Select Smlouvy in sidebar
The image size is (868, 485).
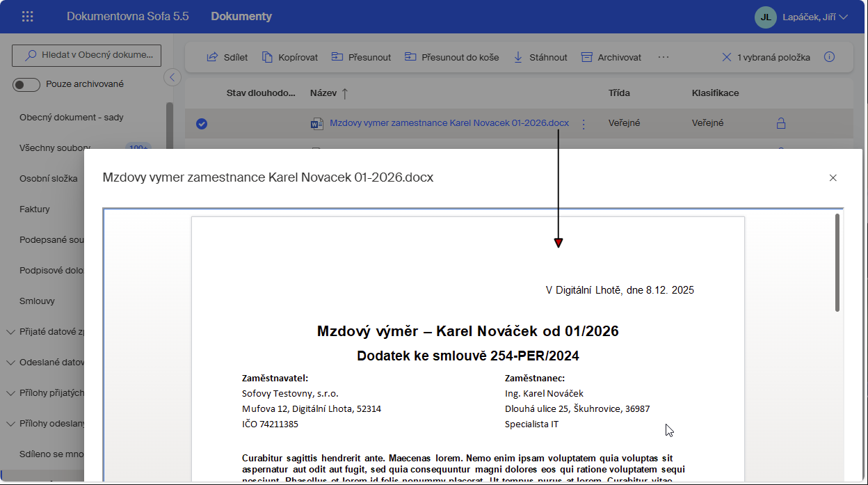tap(37, 301)
